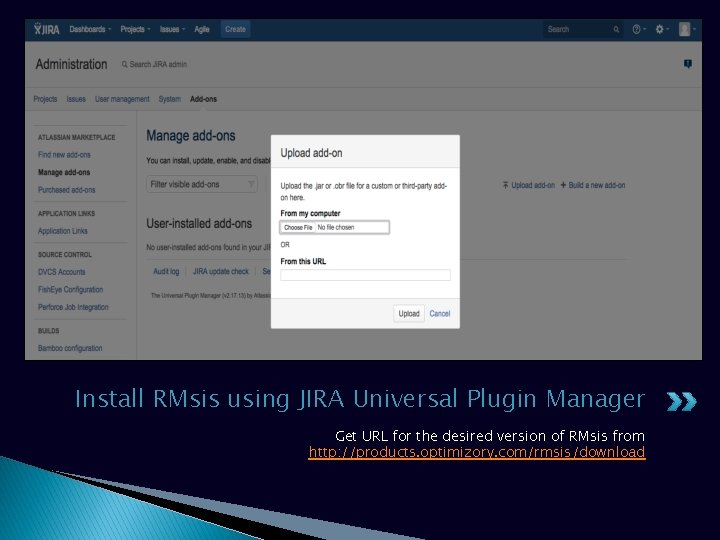Click the JIRA logo
The width and height of the screenshot is (720, 540).
pyautogui.click(x=47, y=29)
